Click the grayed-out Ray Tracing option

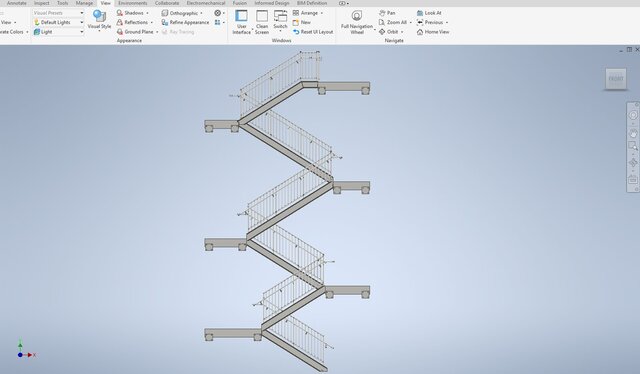(178, 32)
